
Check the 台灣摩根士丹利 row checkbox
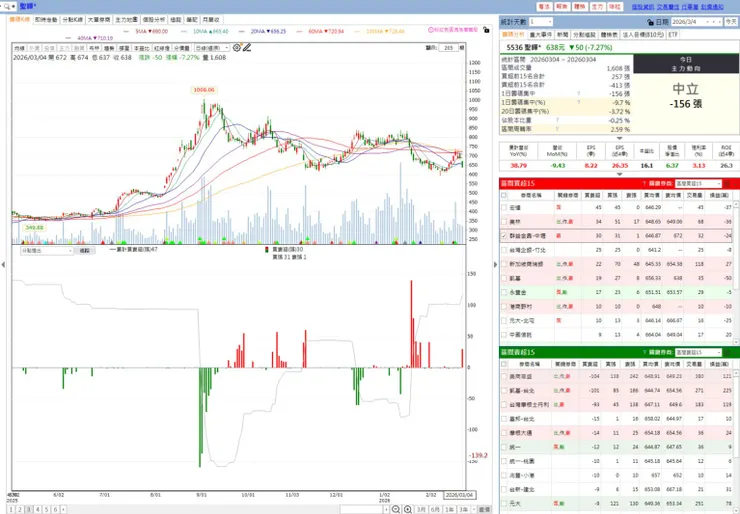504,404
